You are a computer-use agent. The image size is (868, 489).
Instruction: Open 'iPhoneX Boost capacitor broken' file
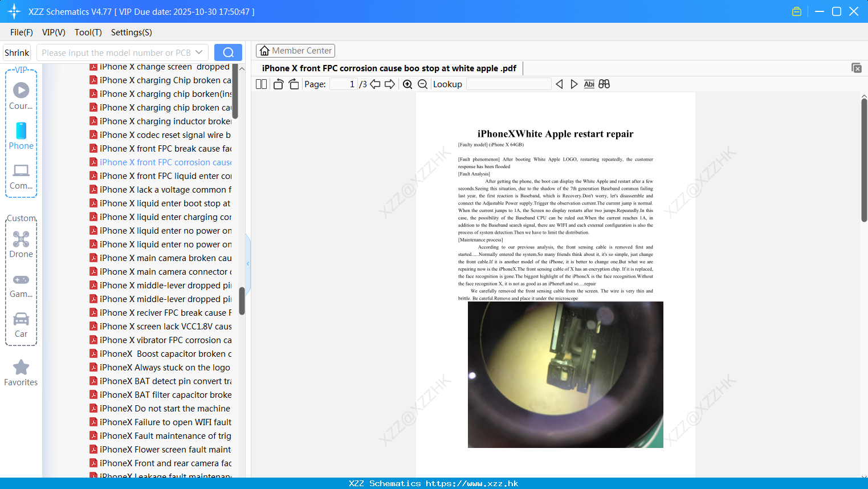tap(160, 354)
